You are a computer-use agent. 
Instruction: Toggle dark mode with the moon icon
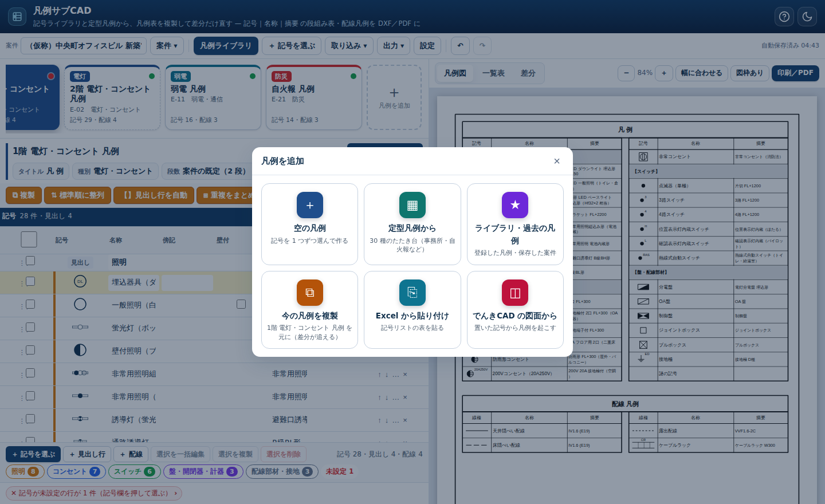[807, 17]
